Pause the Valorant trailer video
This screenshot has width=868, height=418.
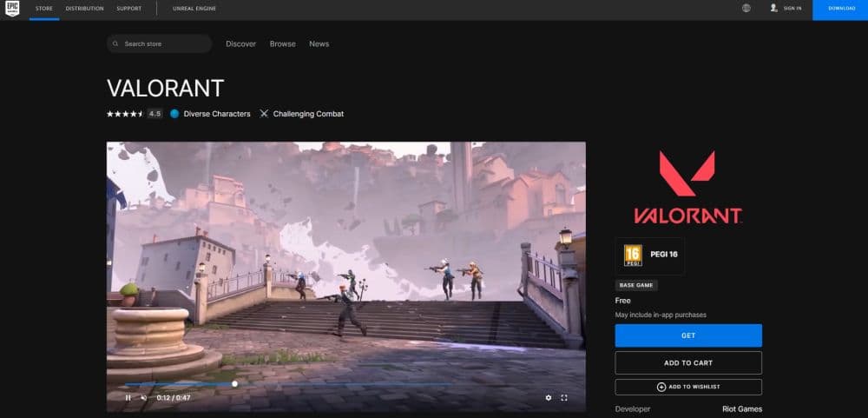128,398
